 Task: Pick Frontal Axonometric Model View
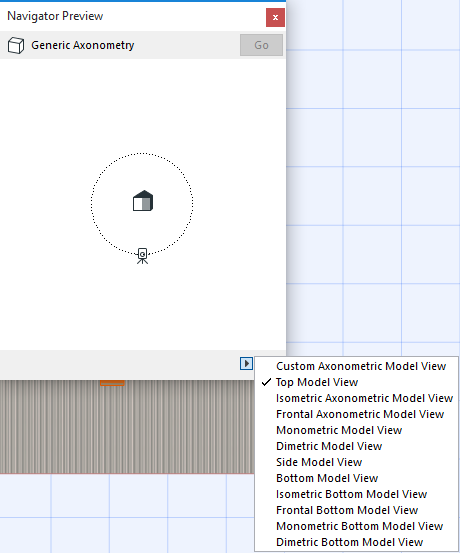pyautogui.click(x=356, y=414)
